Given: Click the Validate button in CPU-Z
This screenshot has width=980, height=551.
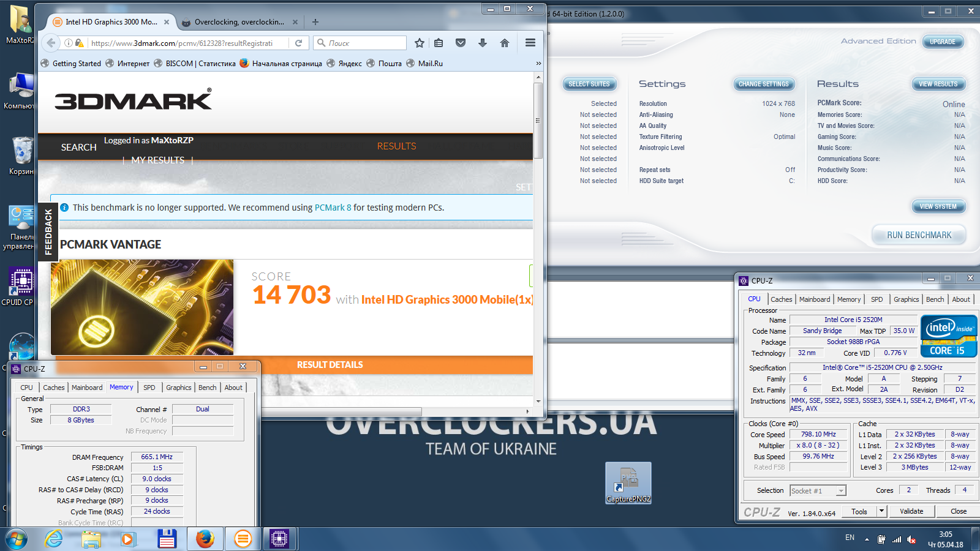Looking at the screenshot, I should (911, 511).
